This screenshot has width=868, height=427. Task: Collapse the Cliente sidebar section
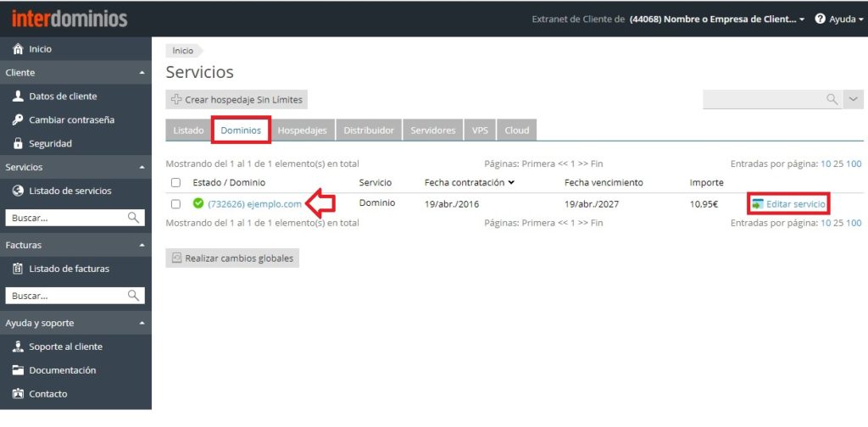point(142,73)
